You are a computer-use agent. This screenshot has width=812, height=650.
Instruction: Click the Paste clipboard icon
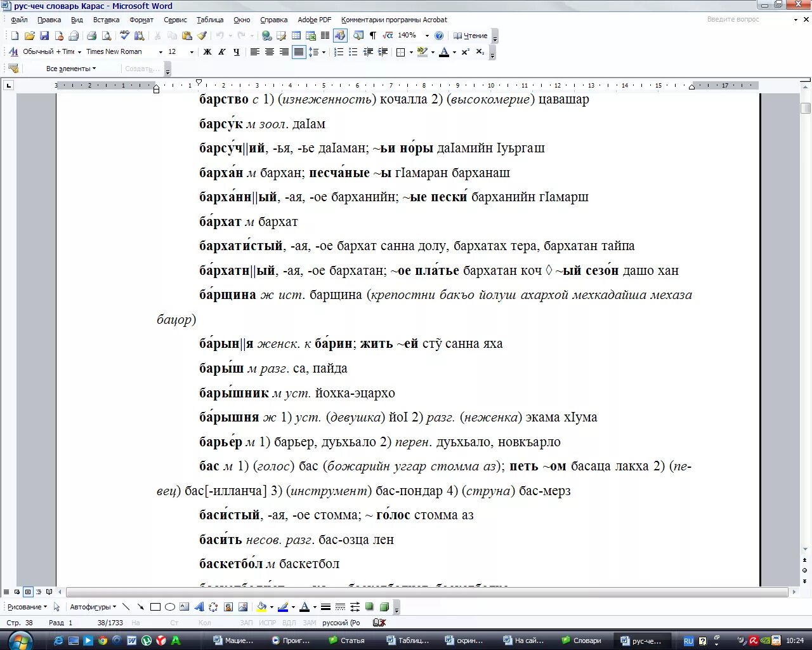pos(187,36)
